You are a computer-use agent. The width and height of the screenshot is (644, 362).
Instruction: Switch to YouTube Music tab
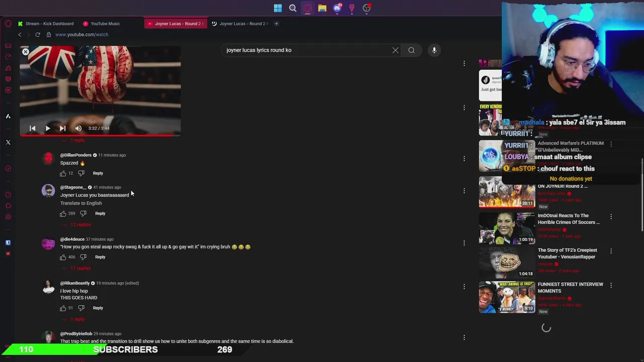coord(101,24)
